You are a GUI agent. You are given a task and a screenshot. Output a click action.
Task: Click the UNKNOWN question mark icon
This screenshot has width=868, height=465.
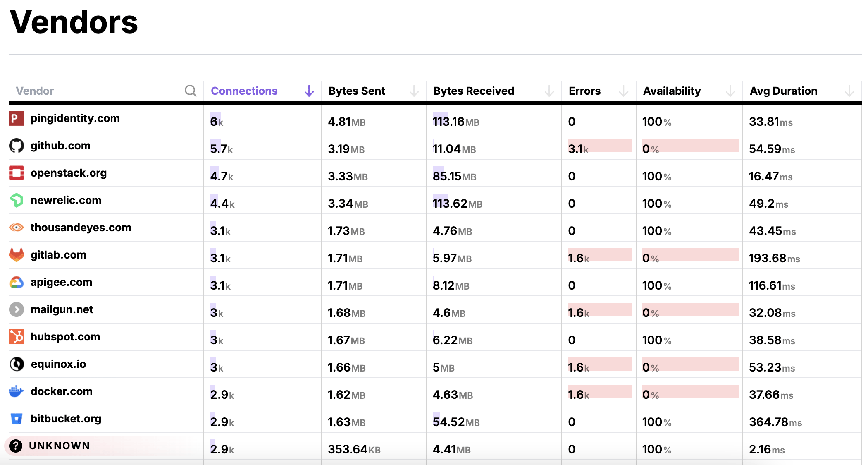16,446
